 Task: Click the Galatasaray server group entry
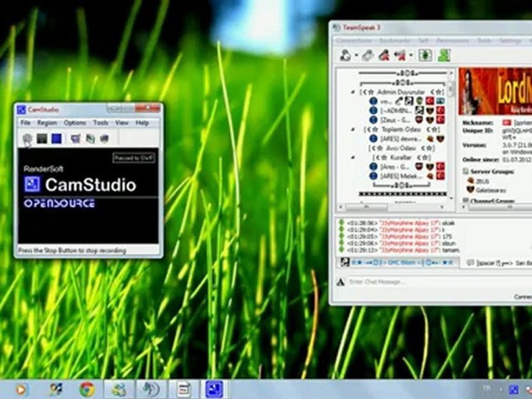(x=487, y=190)
